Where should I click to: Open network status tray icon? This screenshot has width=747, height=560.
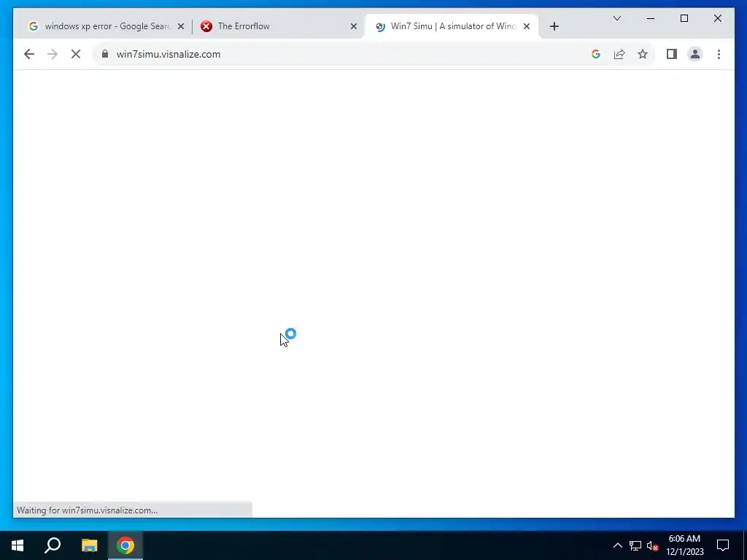coord(635,545)
